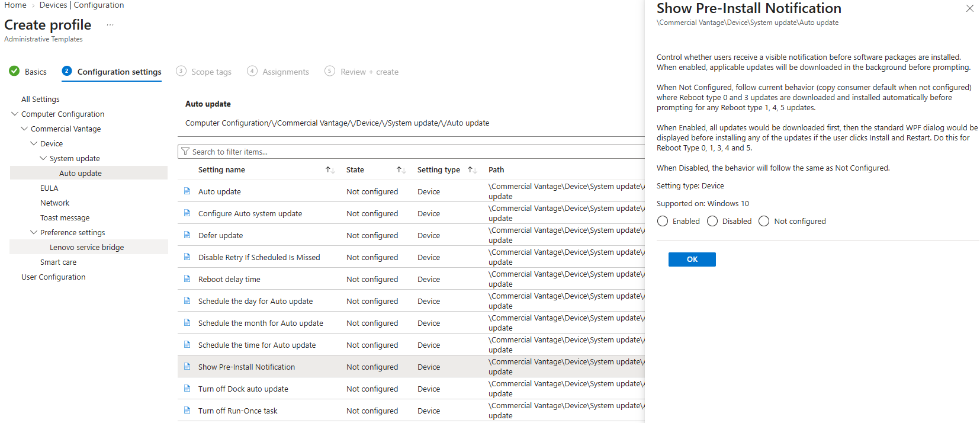The height and width of the screenshot is (423, 980).
Task: Open the Devices | Configuration breadcrumb link
Action: [82, 5]
